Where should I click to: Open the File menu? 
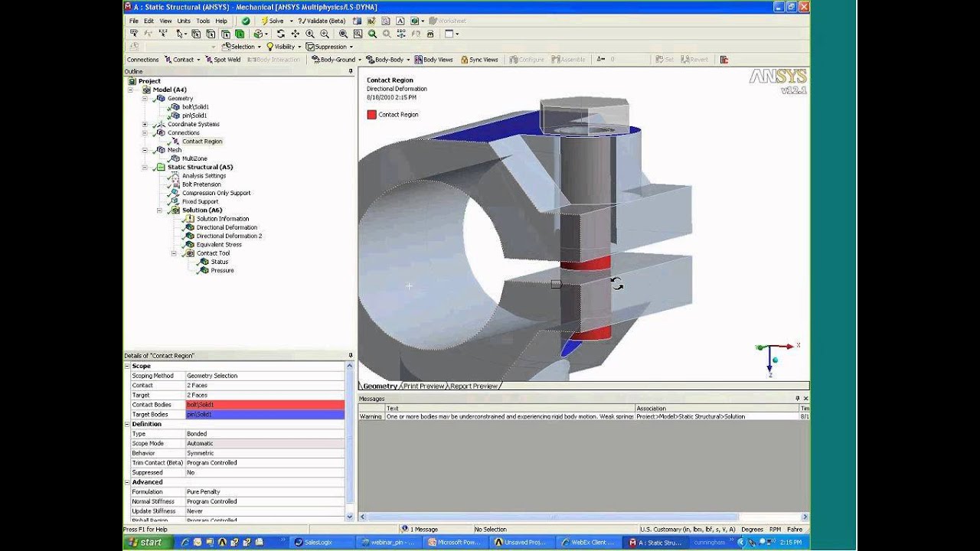coord(134,21)
